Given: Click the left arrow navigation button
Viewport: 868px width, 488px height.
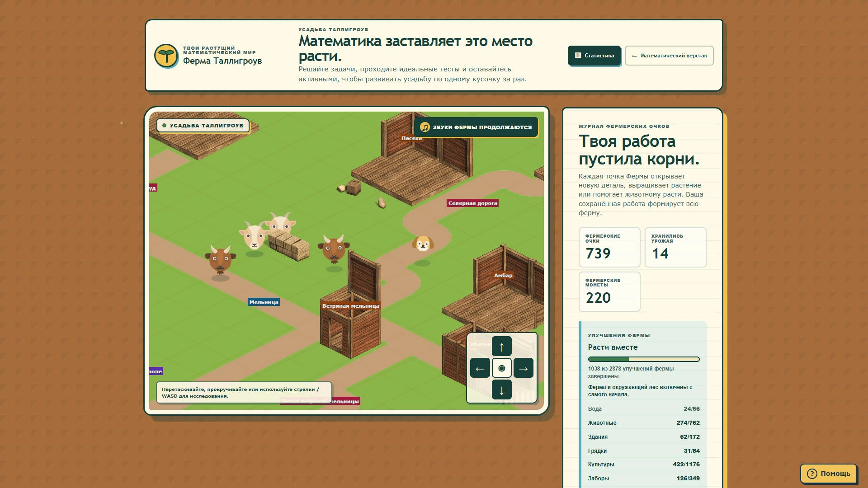Looking at the screenshot, I should (480, 368).
